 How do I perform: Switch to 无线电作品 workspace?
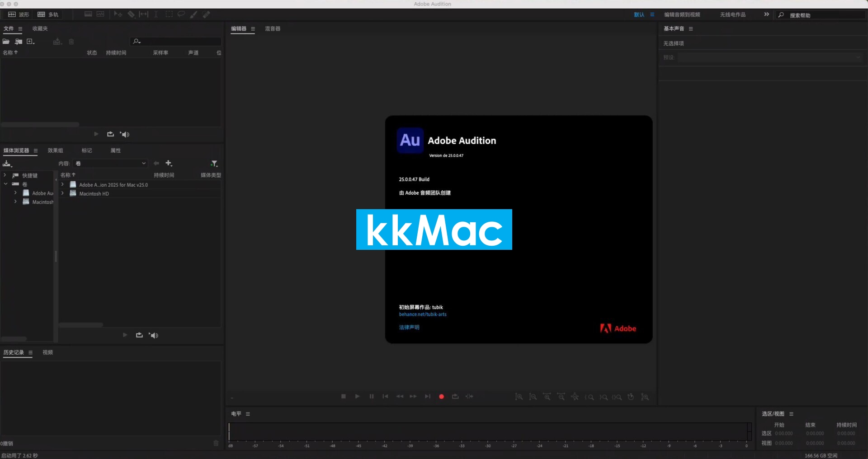[x=733, y=14]
